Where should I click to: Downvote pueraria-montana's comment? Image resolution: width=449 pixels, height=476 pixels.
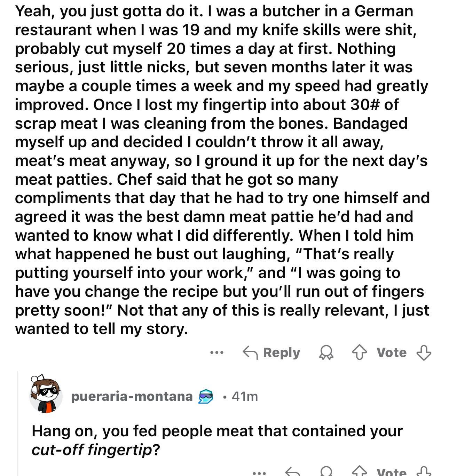[424, 472]
